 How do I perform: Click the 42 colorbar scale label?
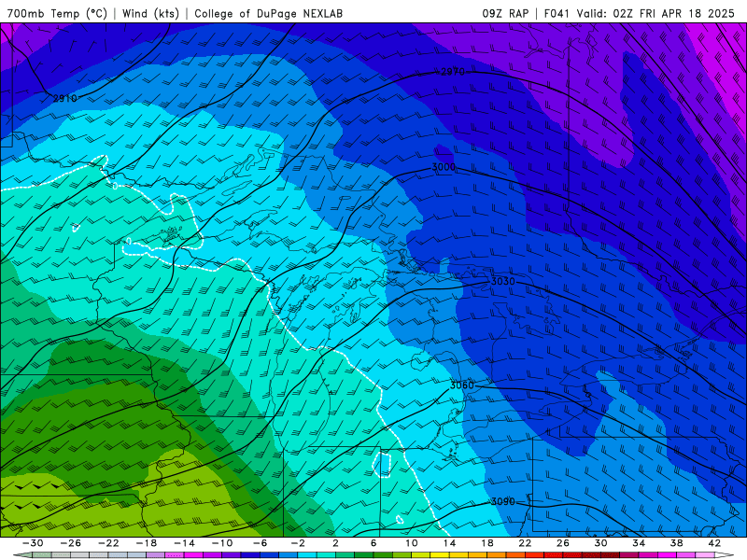714,543
